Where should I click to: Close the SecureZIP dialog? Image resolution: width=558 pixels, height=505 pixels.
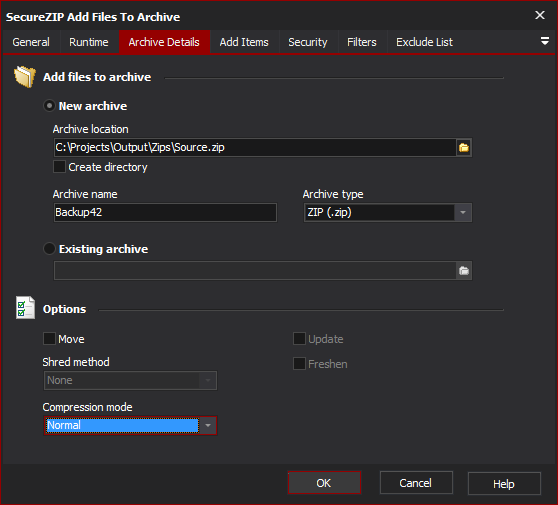(x=540, y=15)
